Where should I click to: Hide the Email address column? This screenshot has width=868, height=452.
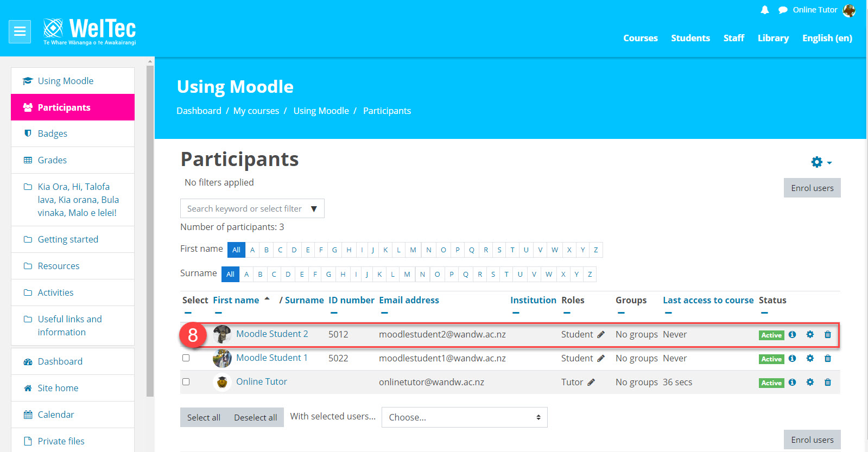384,313
